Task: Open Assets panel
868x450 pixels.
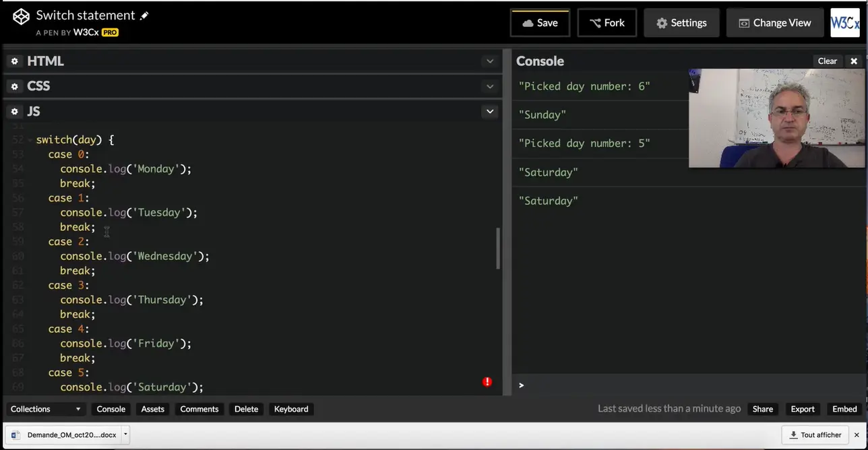Action: click(x=153, y=409)
